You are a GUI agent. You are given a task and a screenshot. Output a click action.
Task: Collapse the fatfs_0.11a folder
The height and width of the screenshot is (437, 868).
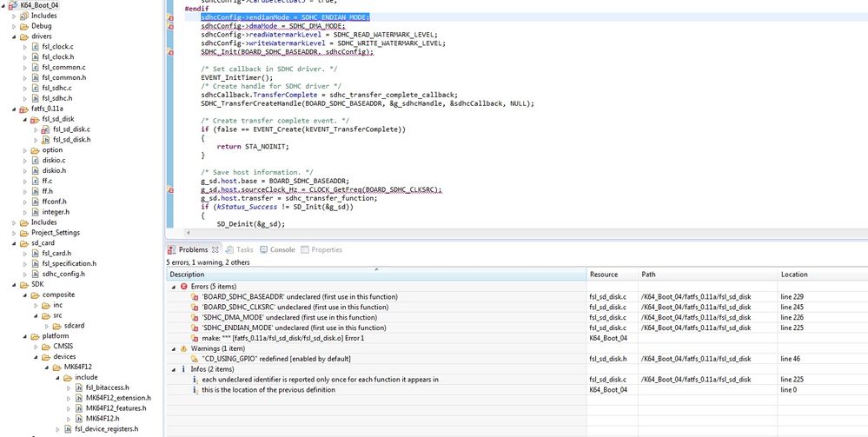pyautogui.click(x=14, y=109)
